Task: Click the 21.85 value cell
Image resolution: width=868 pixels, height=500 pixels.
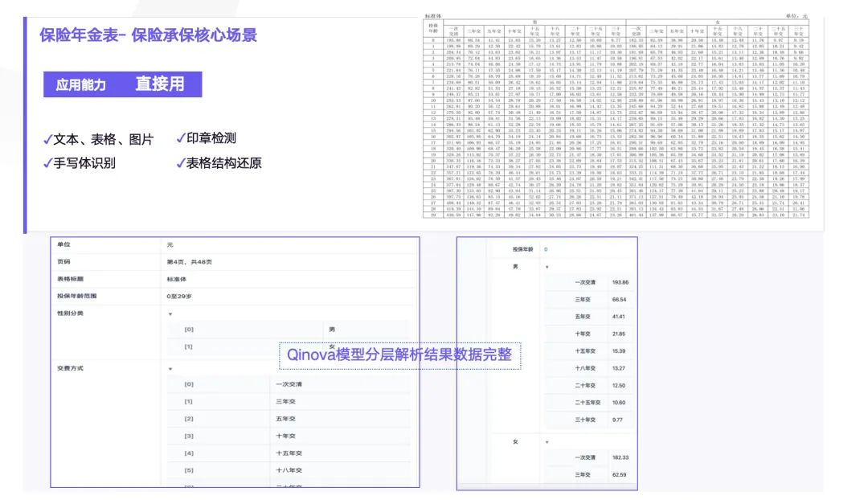Action: [618, 334]
